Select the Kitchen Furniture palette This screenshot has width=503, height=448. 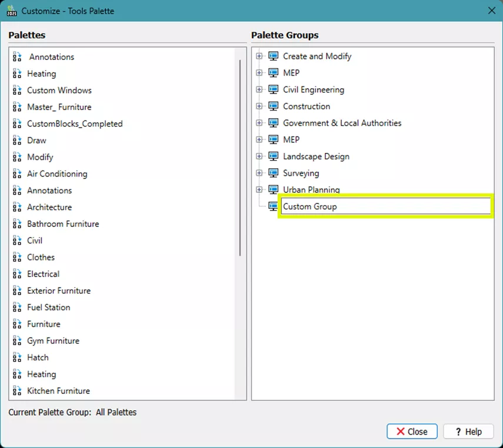(x=58, y=391)
